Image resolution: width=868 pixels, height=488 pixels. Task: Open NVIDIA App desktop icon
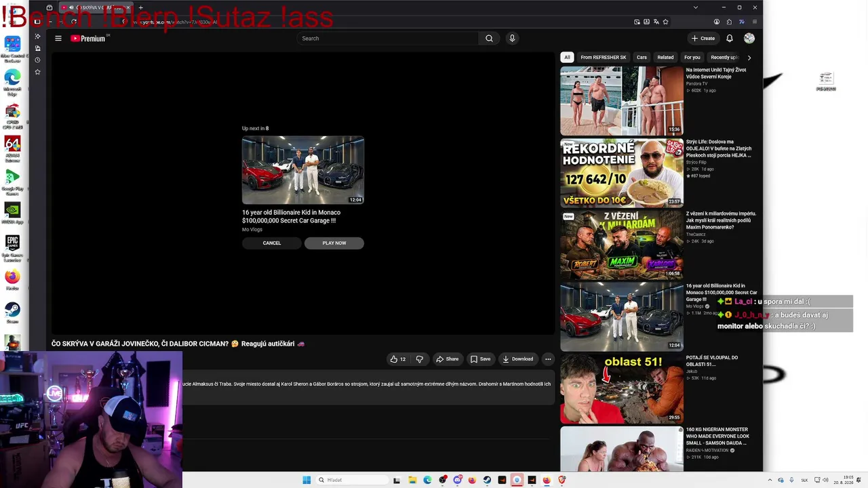[12, 213]
